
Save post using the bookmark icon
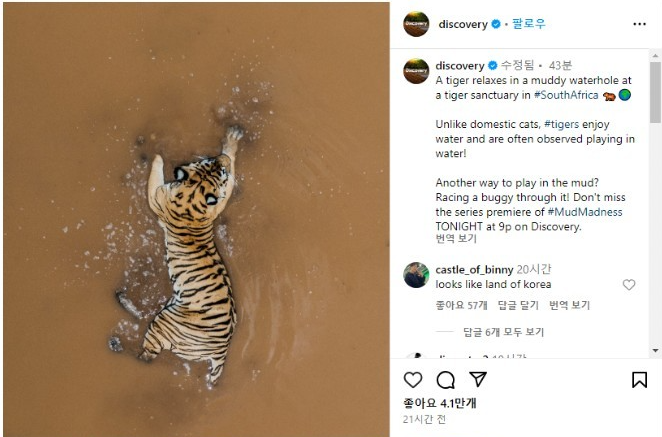pos(639,380)
